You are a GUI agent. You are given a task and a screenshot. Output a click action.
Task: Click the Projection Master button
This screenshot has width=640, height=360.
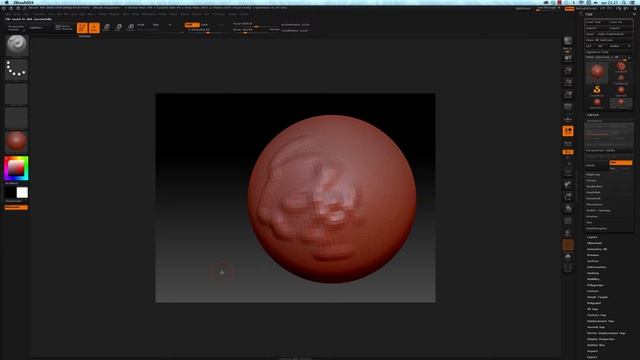point(16,28)
